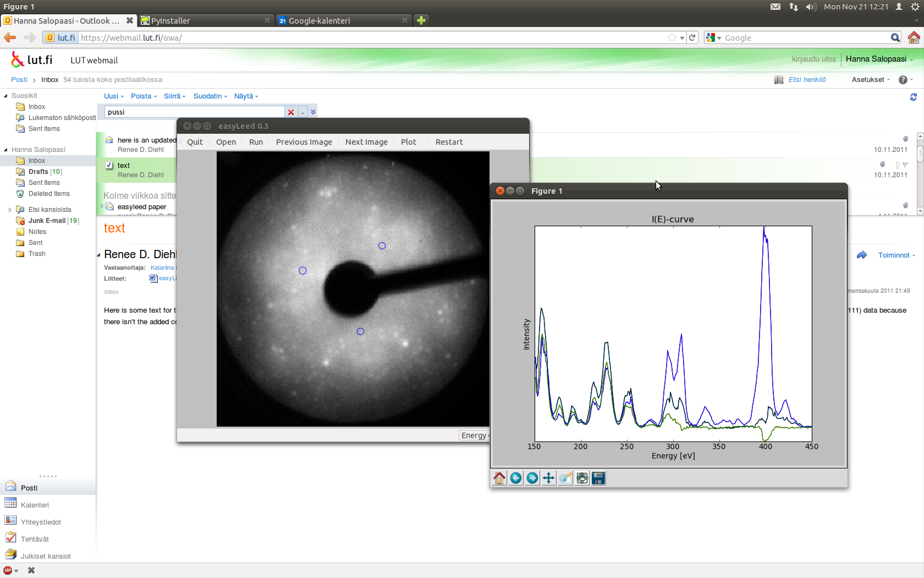The height and width of the screenshot is (578, 924).
Task: Click the 'kirjaudu ulos' logout link
Action: [813, 59]
